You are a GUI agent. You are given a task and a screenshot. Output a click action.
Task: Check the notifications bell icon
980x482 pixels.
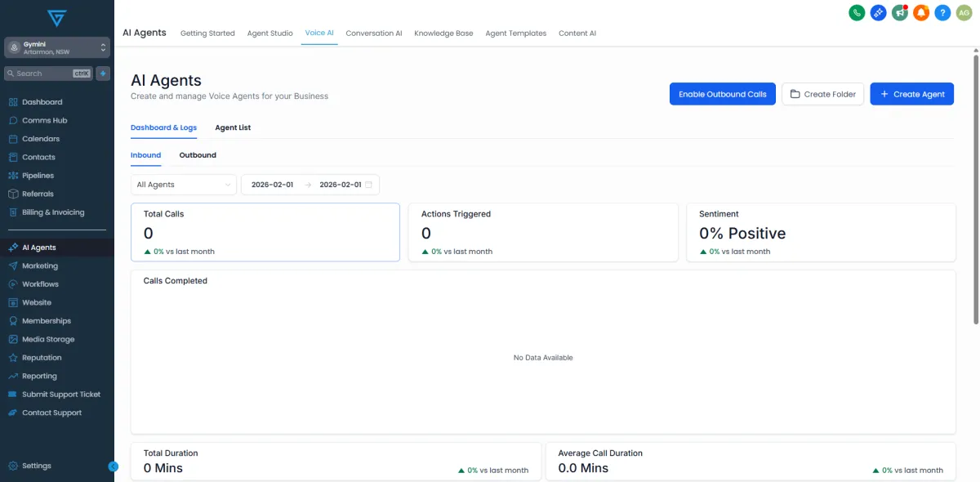920,13
